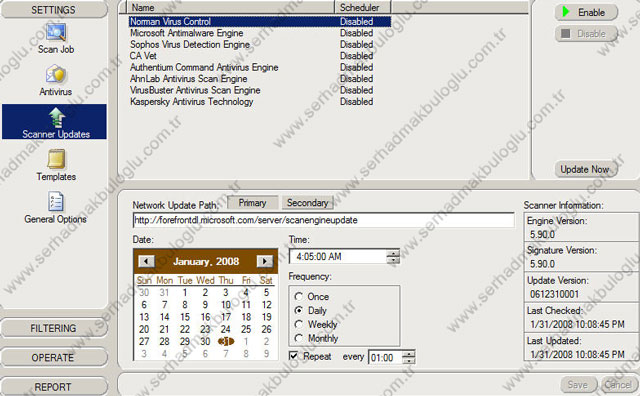640x396 pixels.
Task: Open the Antivirus settings icon
Action: tap(56, 81)
